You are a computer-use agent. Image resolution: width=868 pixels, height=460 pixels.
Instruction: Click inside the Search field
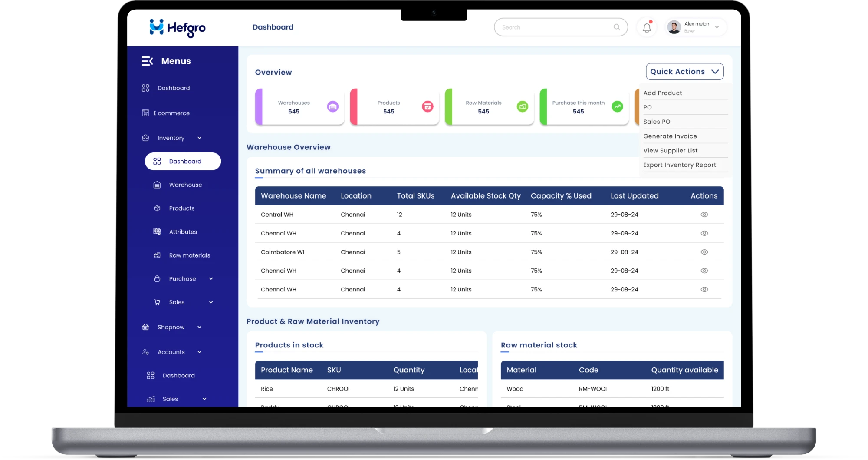556,27
